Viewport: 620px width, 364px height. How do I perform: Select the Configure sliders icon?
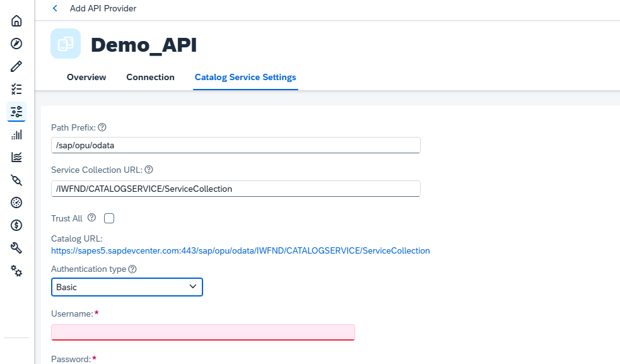[16, 112]
